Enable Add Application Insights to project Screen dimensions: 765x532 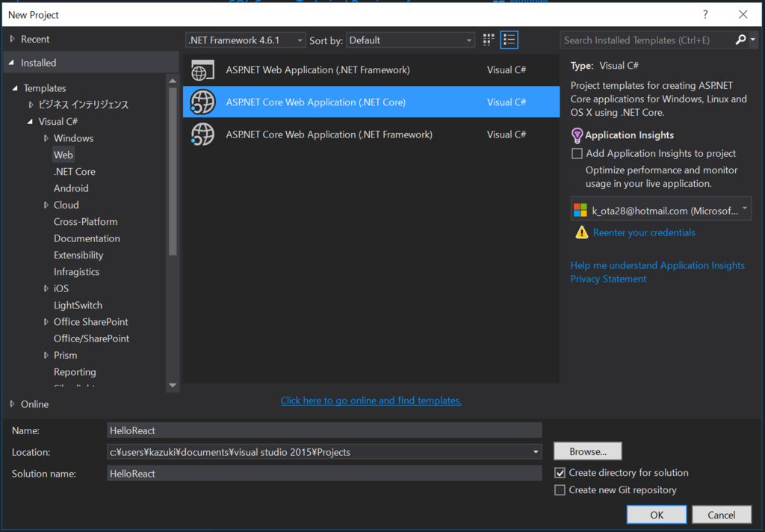[x=576, y=153]
